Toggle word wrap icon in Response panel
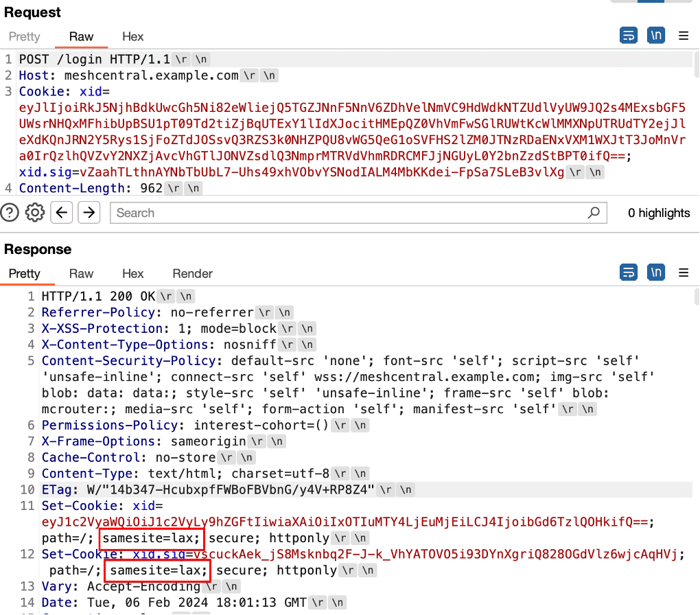 tap(628, 272)
